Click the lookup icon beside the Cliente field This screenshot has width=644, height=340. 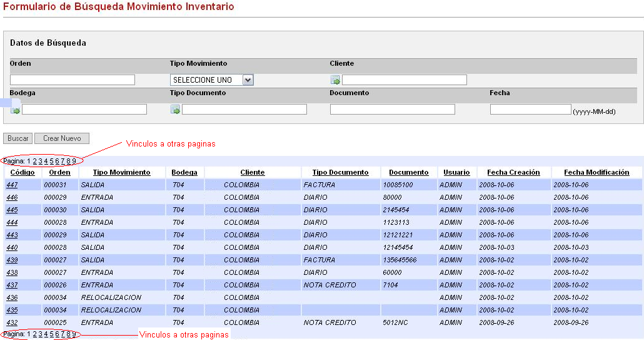click(x=335, y=80)
